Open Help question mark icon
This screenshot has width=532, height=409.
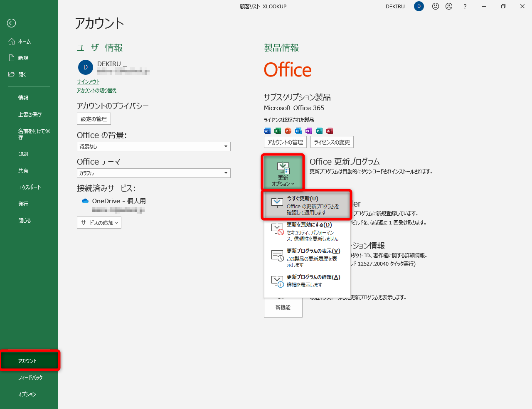coord(465,6)
